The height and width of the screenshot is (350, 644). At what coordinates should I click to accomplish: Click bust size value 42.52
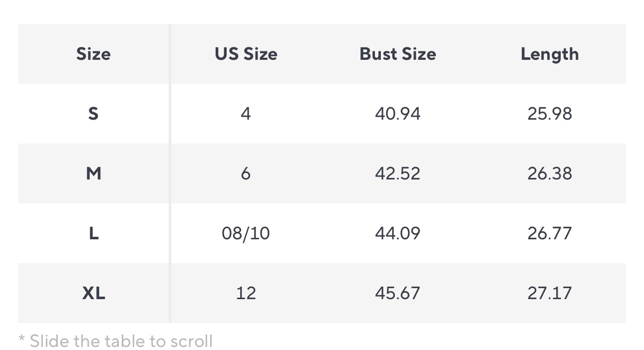pos(397,174)
